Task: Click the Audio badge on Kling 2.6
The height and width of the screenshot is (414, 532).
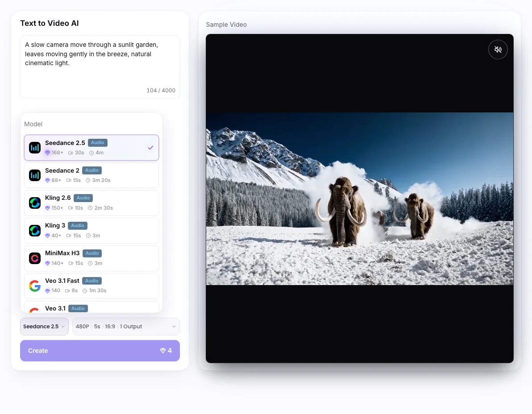Action: (x=83, y=198)
